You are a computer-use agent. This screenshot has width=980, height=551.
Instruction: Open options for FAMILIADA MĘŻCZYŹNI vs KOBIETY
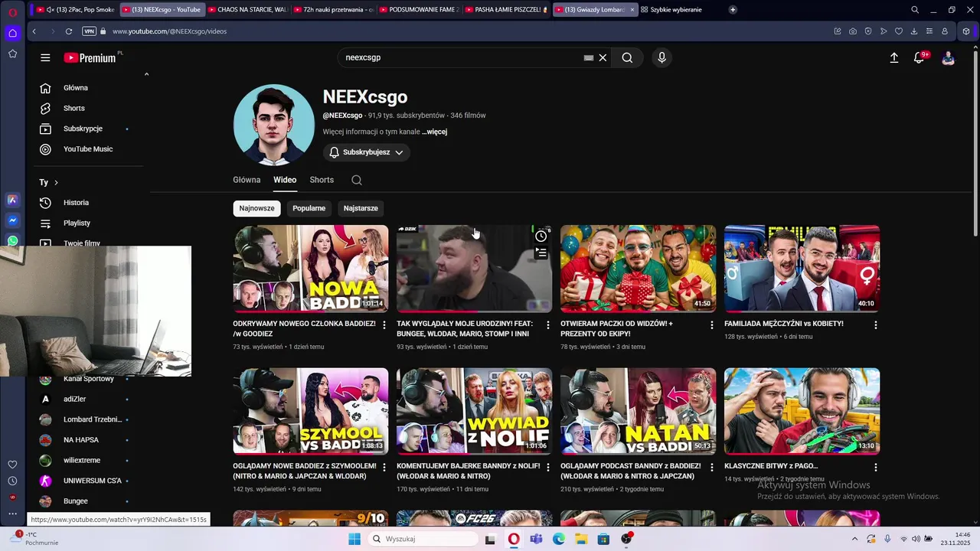click(x=875, y=325)
